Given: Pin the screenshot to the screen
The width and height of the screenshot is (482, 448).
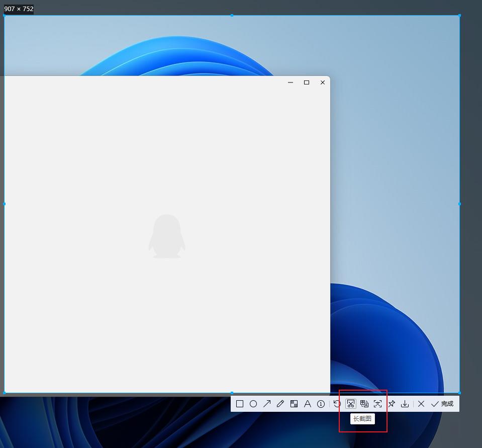Looking at the screenshot, I should (x=392, y=404).
